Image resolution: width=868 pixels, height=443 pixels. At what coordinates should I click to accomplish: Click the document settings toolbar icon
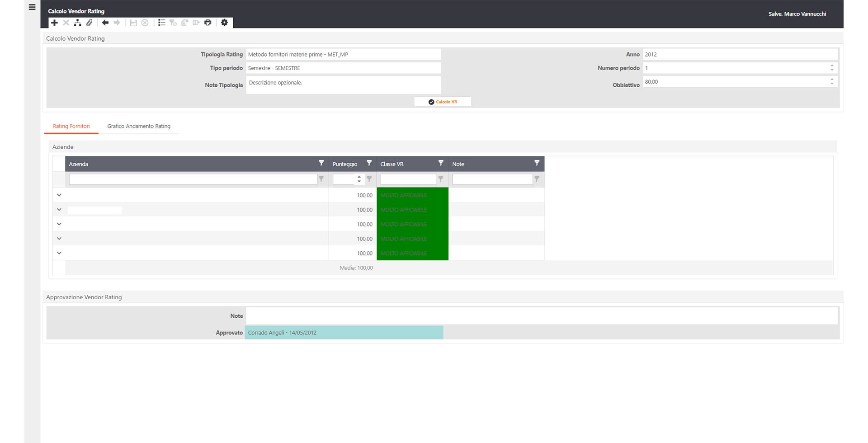(x=185, y=23)
